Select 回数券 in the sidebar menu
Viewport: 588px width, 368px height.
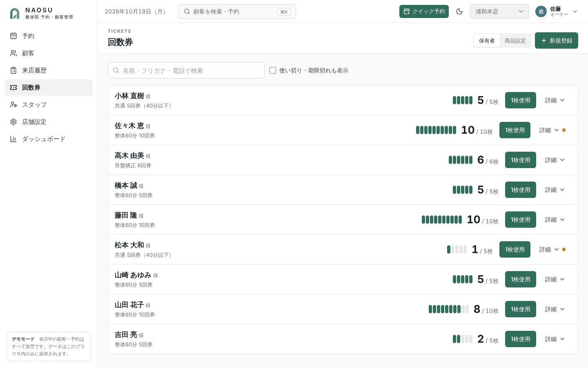(x=49, y=88)
